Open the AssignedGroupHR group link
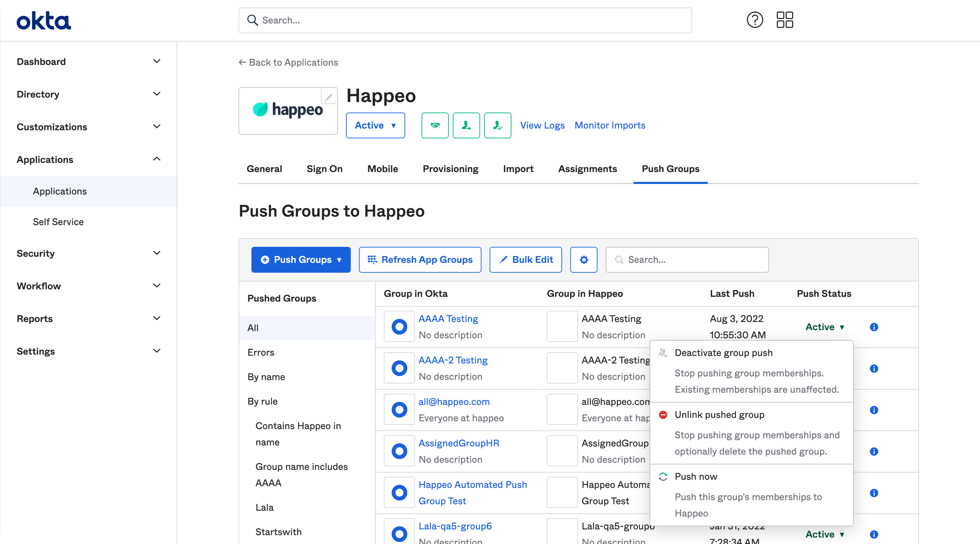Viewport: 980px width, 544px height. click(459, 443)
